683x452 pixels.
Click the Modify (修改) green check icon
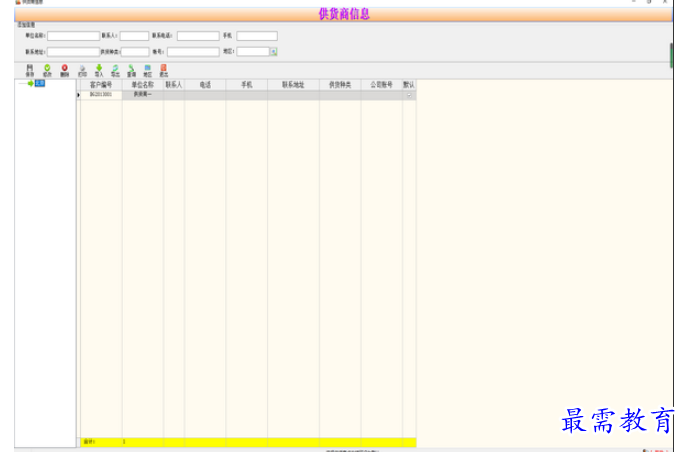(x=47, y=69)
